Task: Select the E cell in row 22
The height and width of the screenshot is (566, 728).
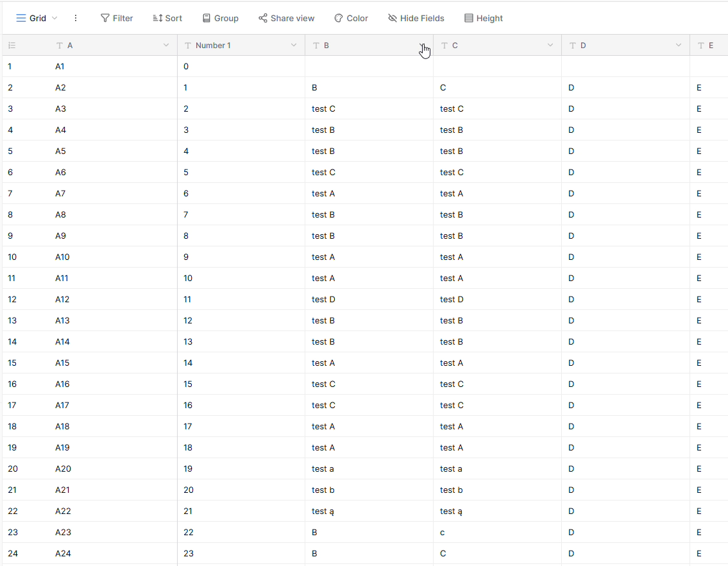Action: point(709,511)
